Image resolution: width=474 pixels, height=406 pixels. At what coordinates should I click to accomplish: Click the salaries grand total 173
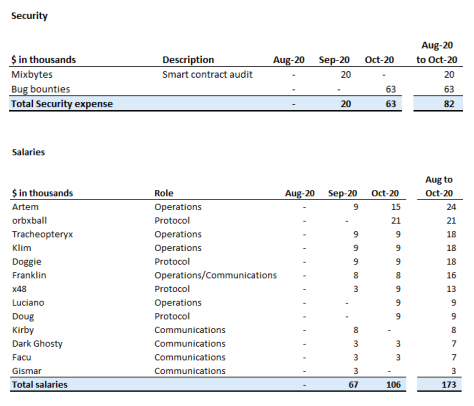(449, 385)
